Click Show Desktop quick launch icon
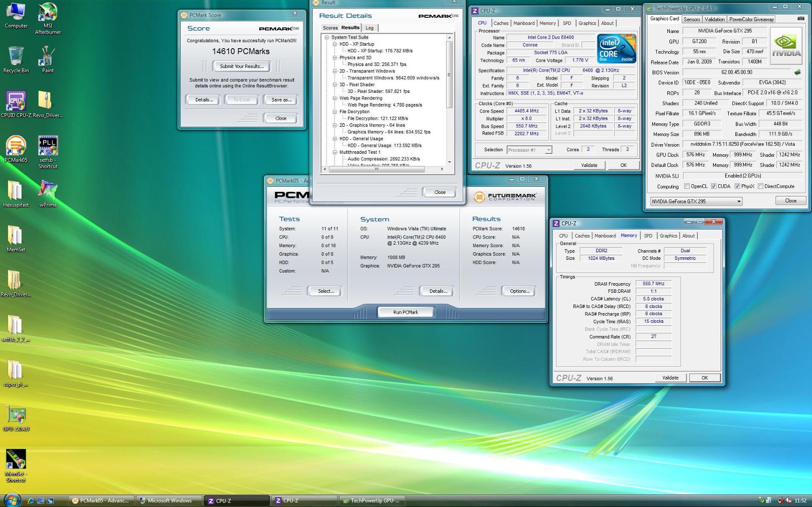Image resolution: width=812 pixels, height=507 pixels. 41,501
